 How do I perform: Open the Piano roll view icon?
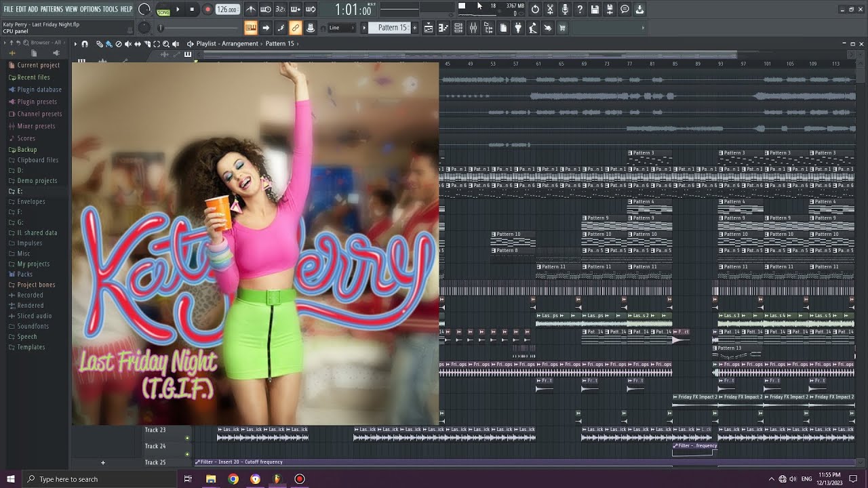point(443,28)
